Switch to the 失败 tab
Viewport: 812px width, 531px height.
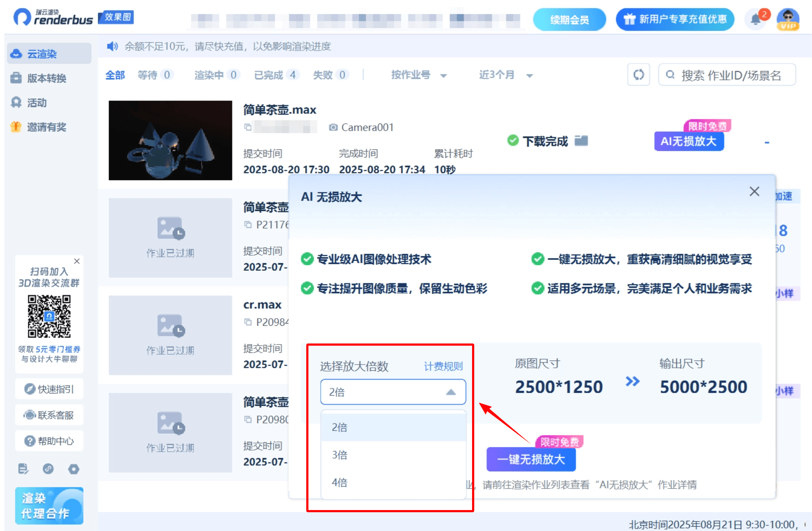coord(331,75)
